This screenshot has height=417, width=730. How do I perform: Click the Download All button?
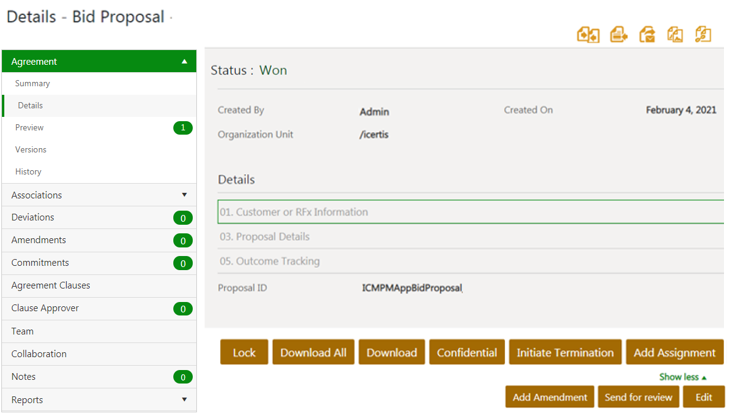[x=313, y=352]
